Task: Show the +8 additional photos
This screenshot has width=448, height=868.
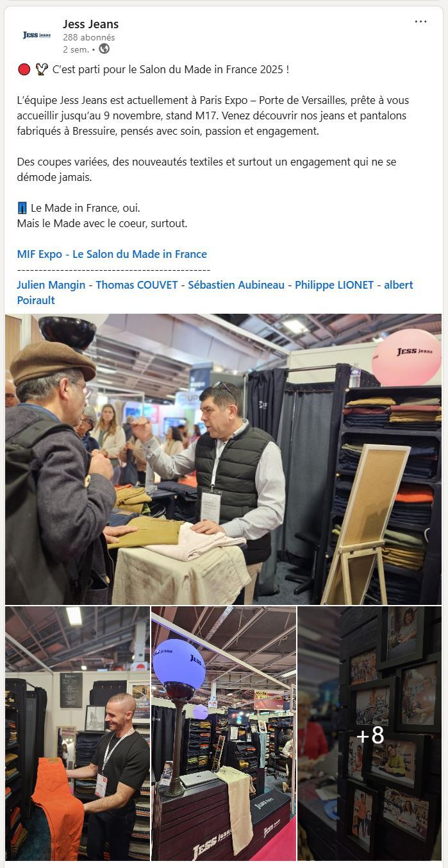Action: (370, 734)
